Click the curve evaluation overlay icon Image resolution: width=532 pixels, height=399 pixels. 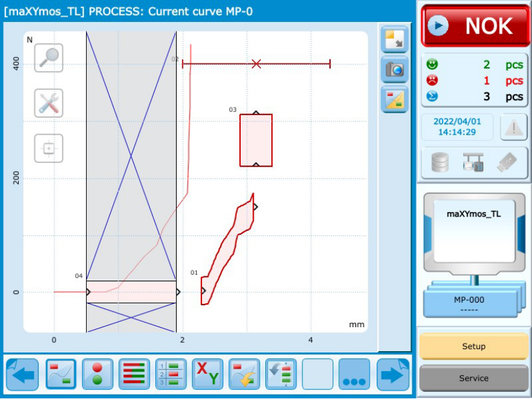point(394,100)
